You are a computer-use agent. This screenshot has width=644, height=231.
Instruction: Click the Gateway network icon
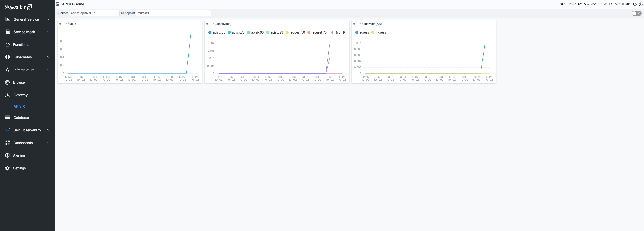[x=8, y=95]
